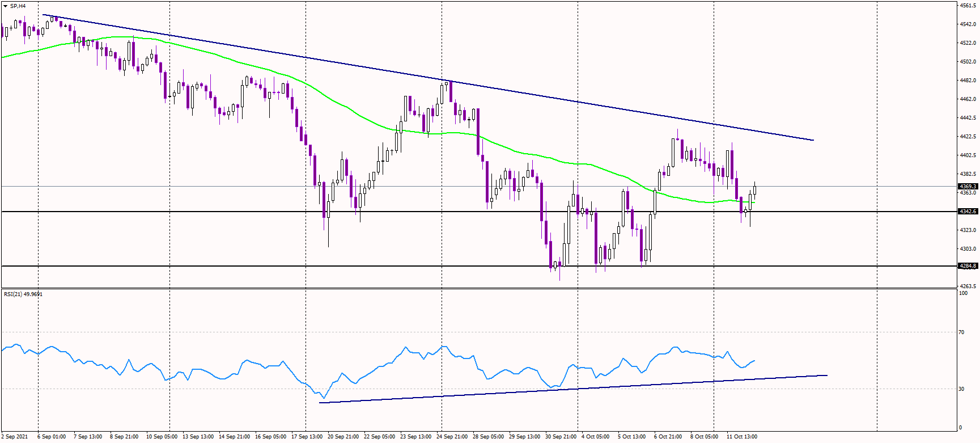Click the 4442.5 price axis label

tap(968, 118)
